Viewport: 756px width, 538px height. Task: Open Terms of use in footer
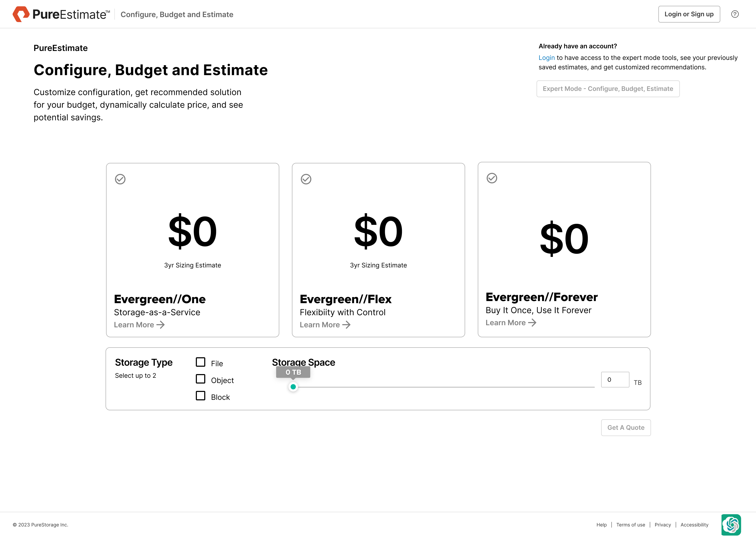pos(630,525)
